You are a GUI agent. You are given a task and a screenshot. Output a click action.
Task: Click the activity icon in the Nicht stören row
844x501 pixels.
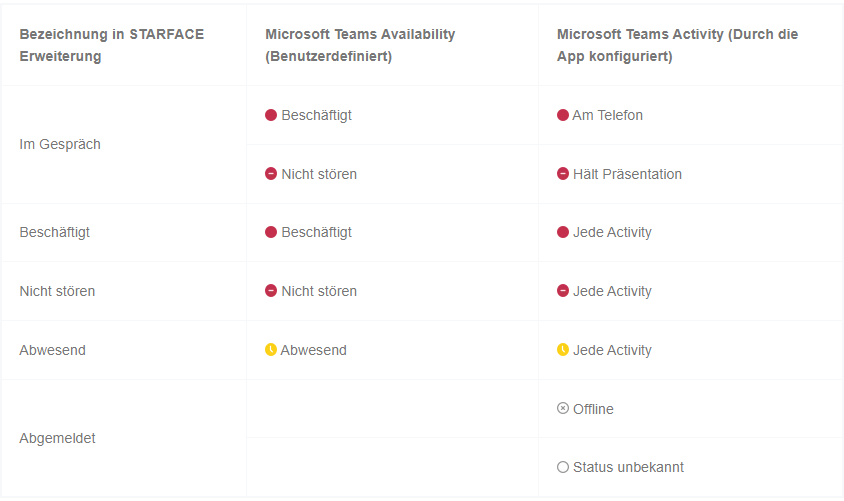click(563, 291)
